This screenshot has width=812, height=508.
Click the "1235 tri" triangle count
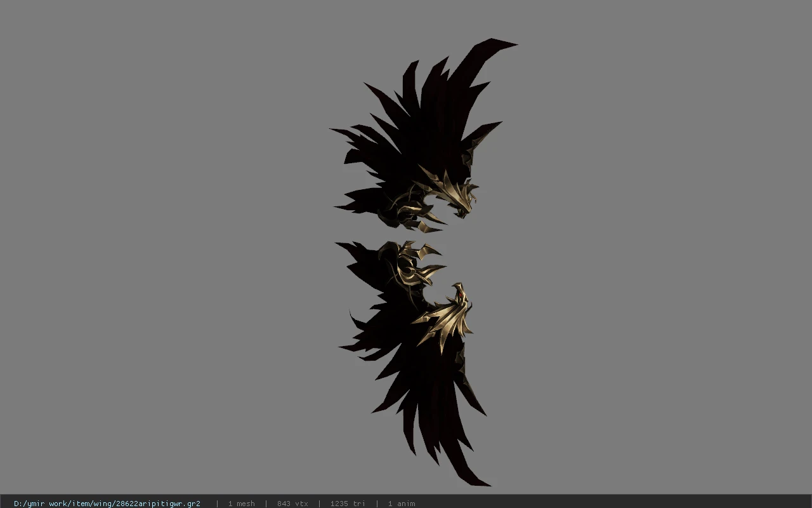(348, 504)
